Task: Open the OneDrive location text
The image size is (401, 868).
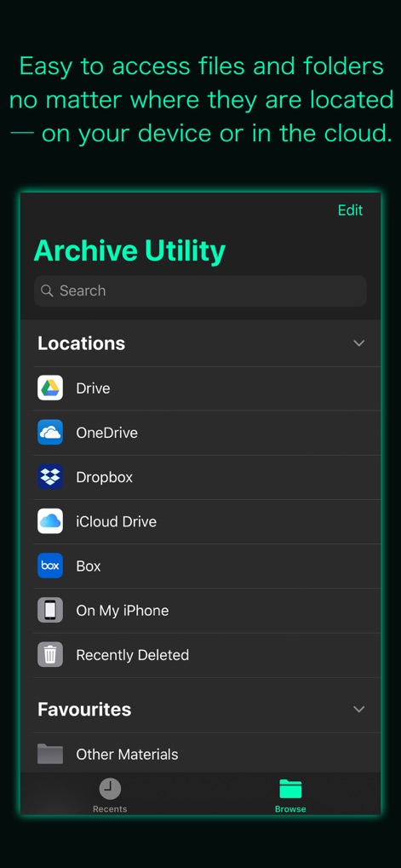Action: coord(106,433)
